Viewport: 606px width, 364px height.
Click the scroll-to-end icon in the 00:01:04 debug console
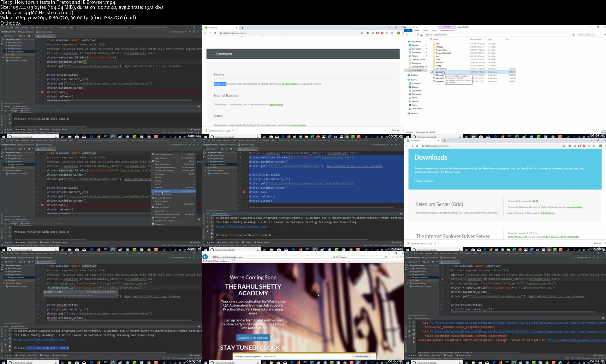[9, 123]
